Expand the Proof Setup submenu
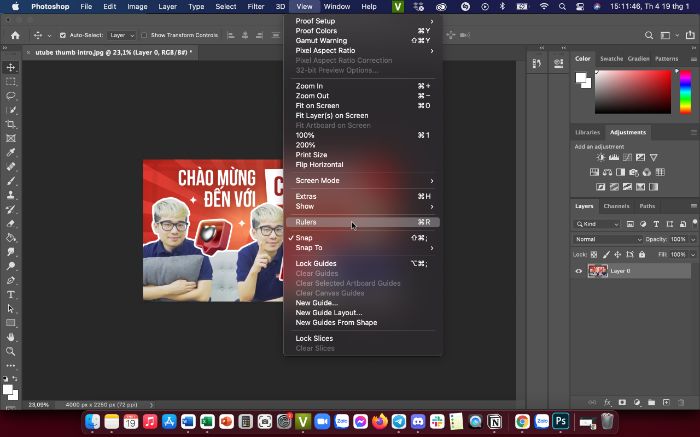The width and height of the screenshot is (700, 437). point(362,21)
